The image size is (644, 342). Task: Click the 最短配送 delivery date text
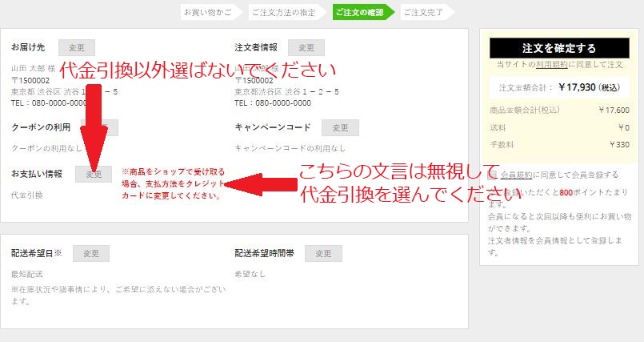coord(27,274)
